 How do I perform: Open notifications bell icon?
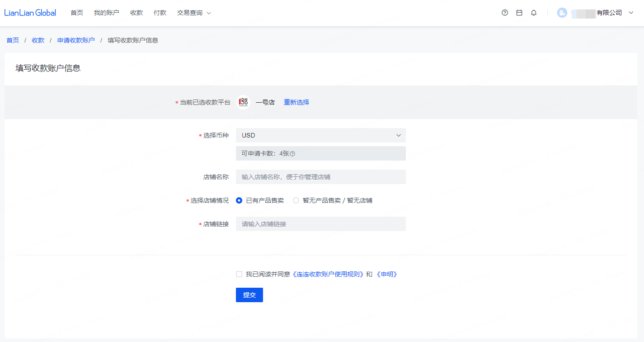click(x=534, y=13)
